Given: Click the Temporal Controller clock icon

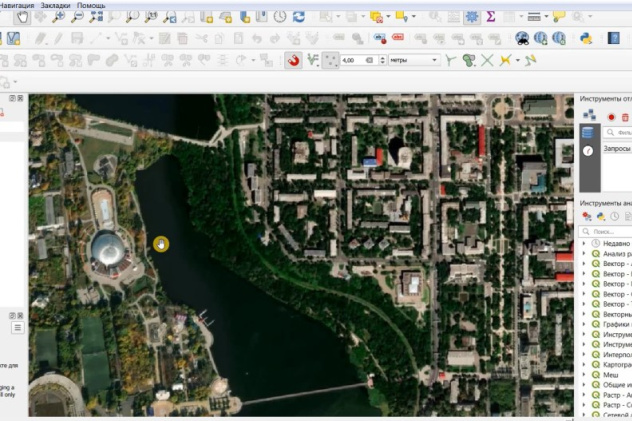Looking at the screenshot, I should (x=279, y=17).
